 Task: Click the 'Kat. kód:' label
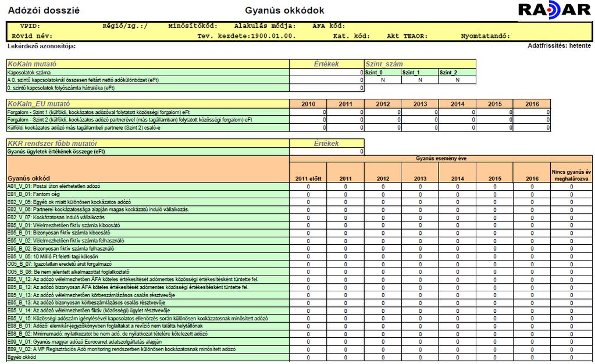click(351, 36)
